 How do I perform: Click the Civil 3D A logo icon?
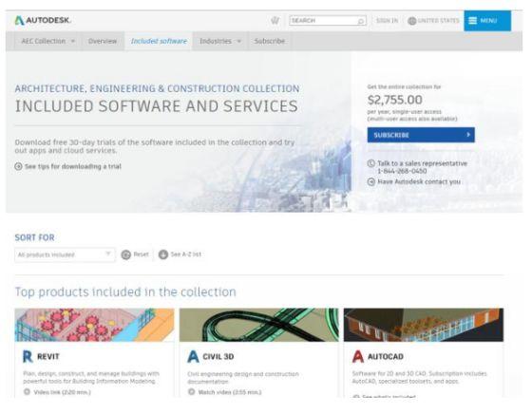193,357
